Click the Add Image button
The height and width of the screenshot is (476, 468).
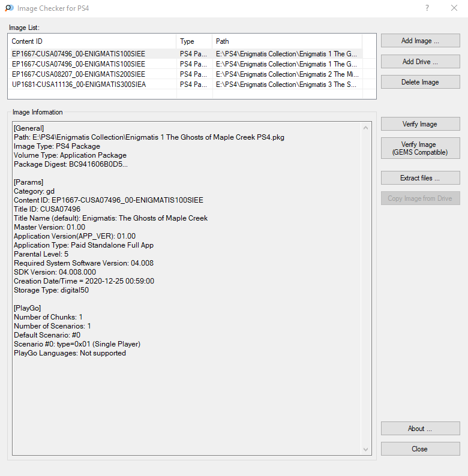pos(420,41)
